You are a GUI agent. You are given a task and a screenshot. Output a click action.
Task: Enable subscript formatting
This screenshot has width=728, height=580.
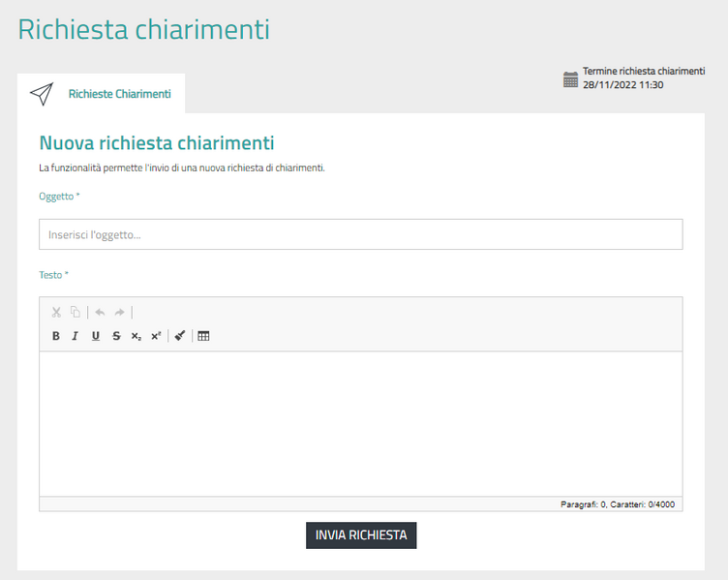[136, 336]
